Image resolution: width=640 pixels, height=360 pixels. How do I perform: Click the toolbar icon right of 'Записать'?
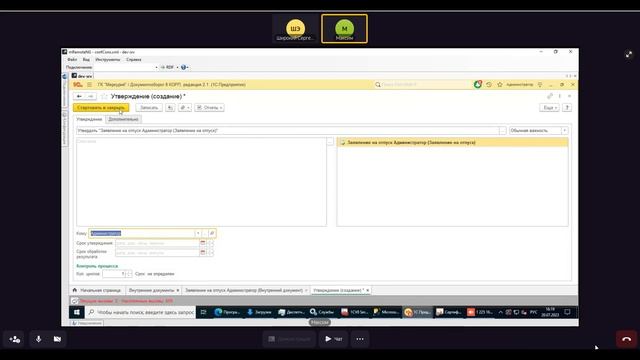click(170, 107)
